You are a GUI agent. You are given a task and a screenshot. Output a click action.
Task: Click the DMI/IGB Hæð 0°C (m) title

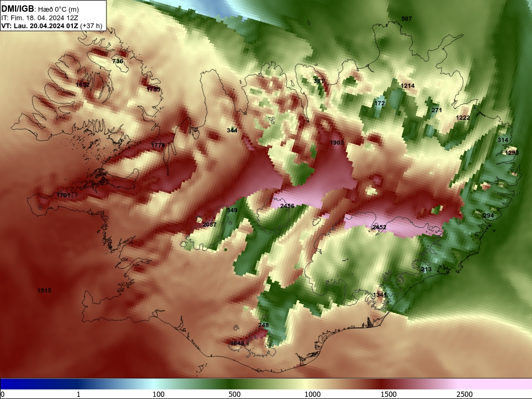40,9
